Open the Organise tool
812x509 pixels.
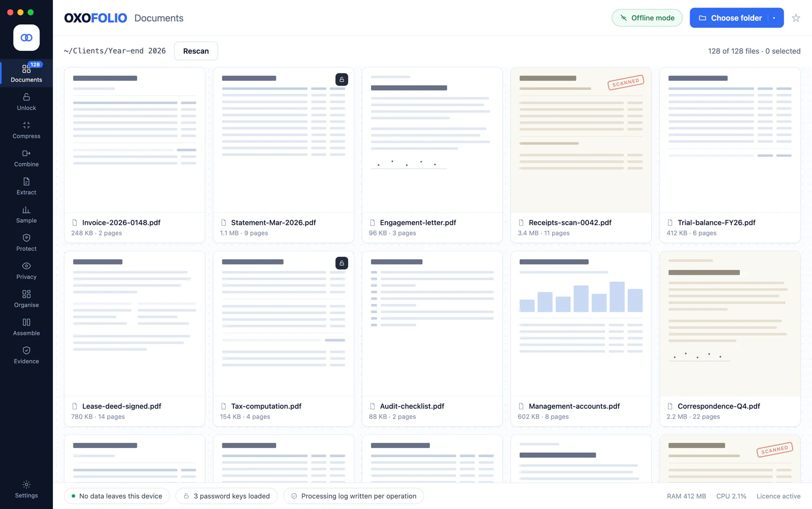click(26, 299)
